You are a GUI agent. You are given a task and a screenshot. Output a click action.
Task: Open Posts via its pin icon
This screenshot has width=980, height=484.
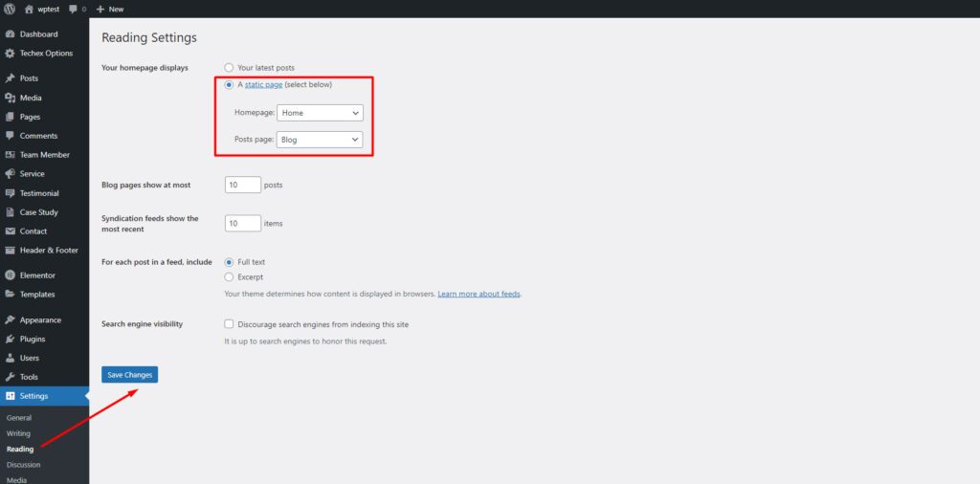coord(10,78)
